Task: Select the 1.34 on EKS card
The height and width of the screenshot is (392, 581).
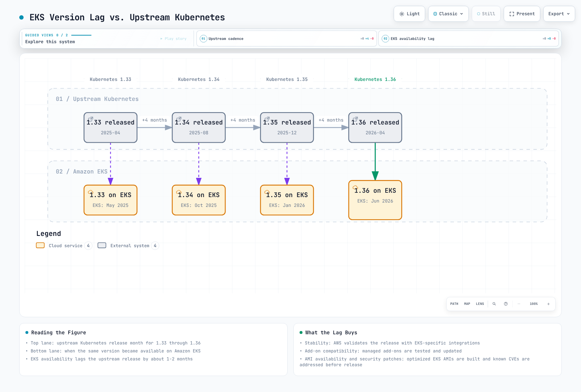Action: [199, 200]
